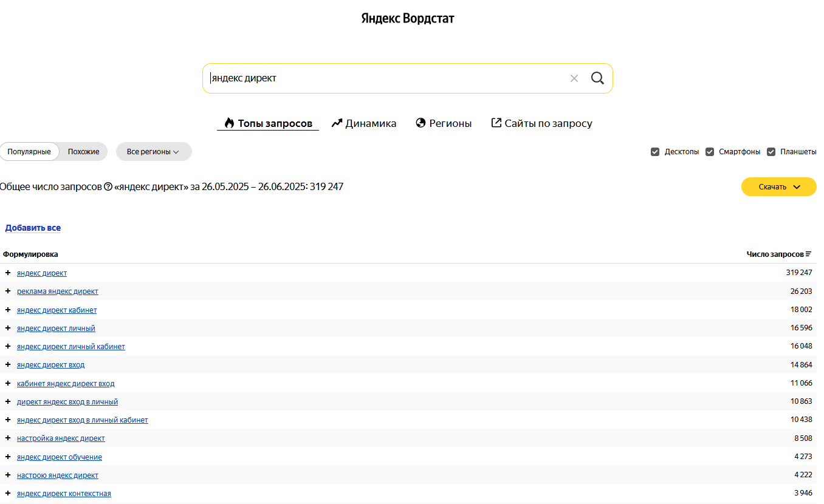Click the value 16 596
This screenshot has height=504, width=824.
801,328
